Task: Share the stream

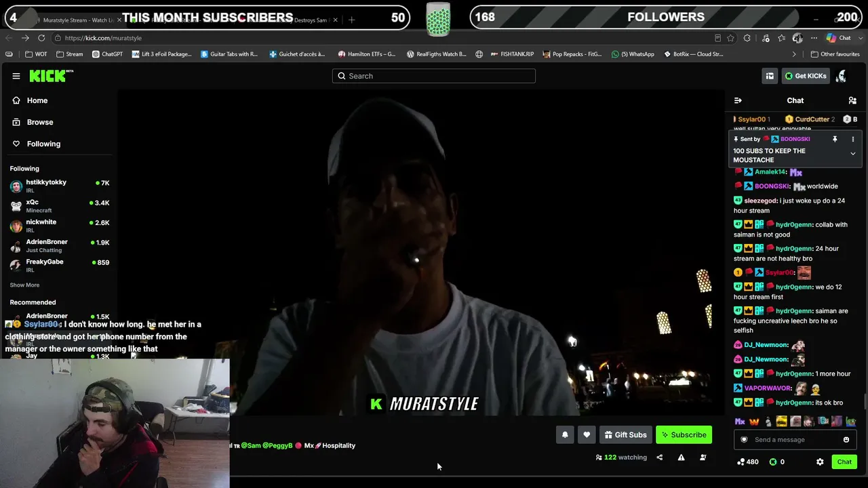Action: click(x=659, y=457)
